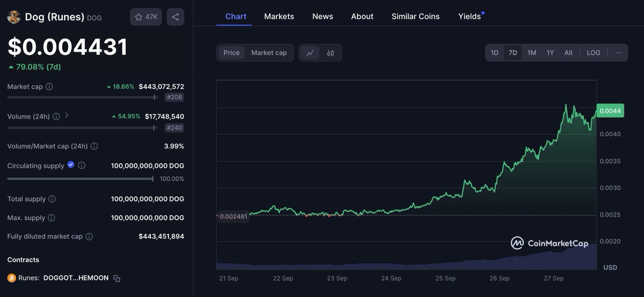Show Fully diluted market cap info icon
The width and height of the screenshot is (644, 297).
coord(89,236)
